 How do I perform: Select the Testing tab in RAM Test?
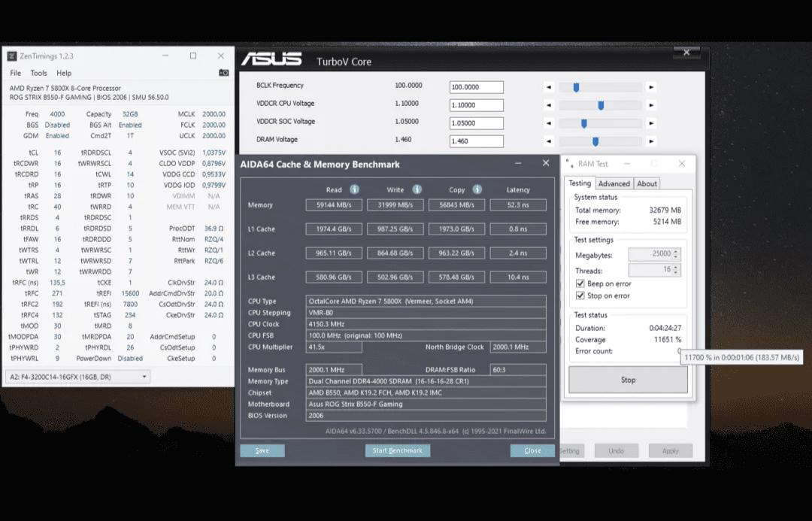(580, 183)
